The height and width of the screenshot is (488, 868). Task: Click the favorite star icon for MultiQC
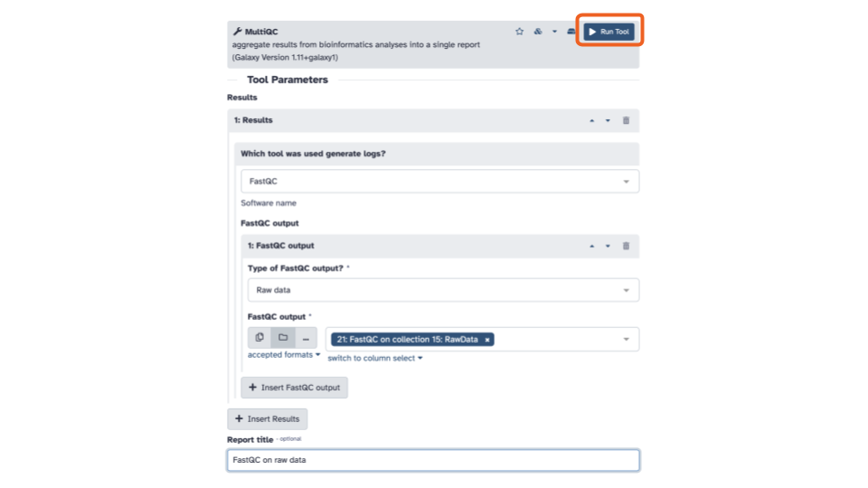point(519,32)
